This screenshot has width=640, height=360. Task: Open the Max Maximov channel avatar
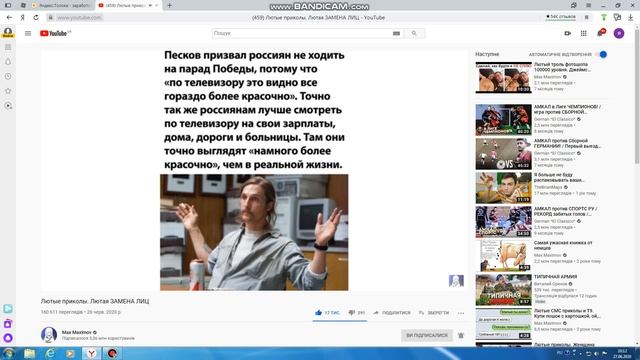click(x=49, y=335)
